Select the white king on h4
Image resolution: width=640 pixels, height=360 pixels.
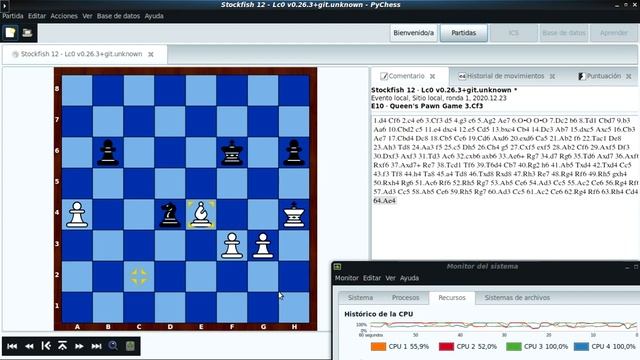pyautogui.click(x=294, y=214)
